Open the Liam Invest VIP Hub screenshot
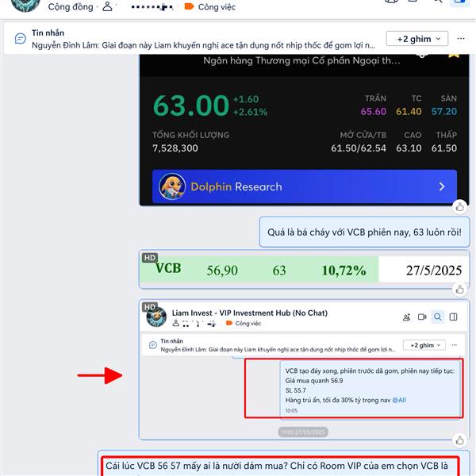476x476 pixels. [x=304, y=370]
